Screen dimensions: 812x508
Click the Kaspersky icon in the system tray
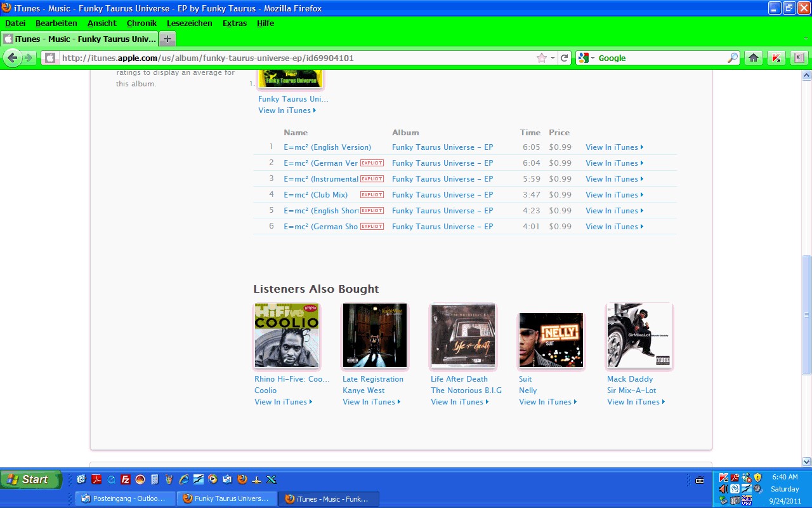tap(724, 478)
